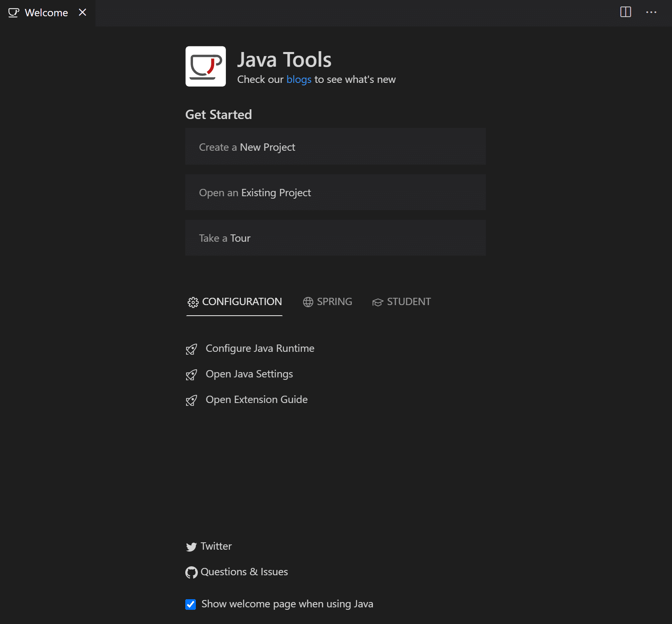Viewport: 672px width, 624px height.
Task: Select the CONFIGURATION tab
Action: (234, 302)
